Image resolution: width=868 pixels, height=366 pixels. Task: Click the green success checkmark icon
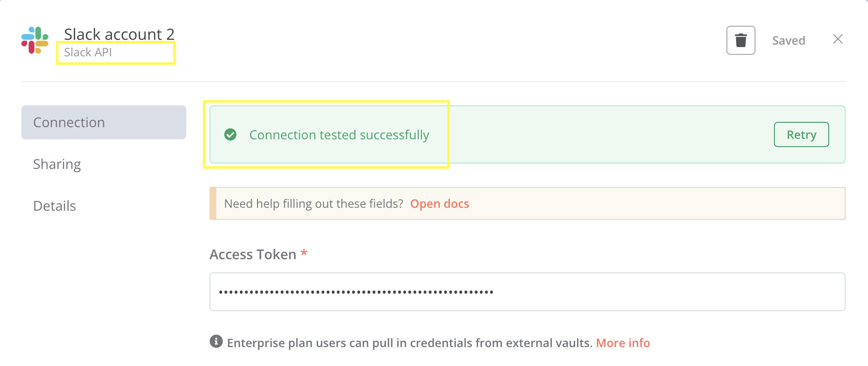point(230,134)
